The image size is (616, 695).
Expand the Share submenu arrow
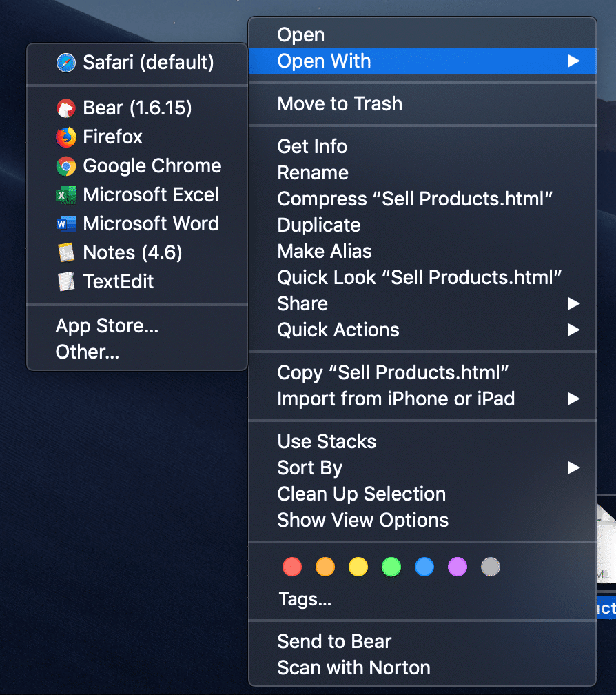[574, 303]
